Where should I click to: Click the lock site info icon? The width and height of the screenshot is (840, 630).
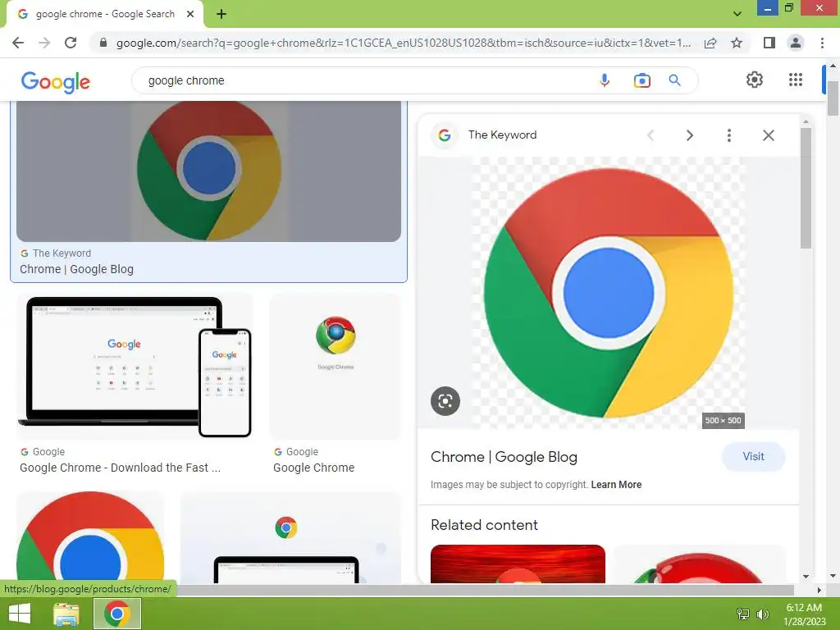click(103, 43)
